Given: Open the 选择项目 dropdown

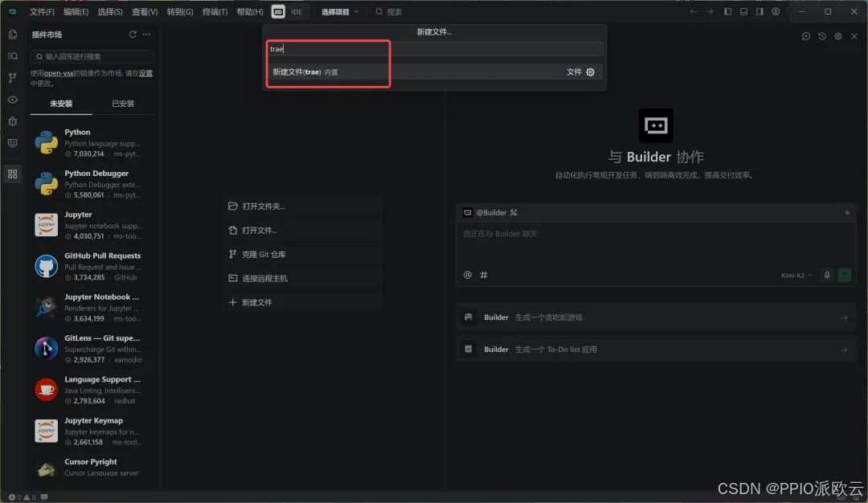Looking at the screenshot, I should [340, 11].
